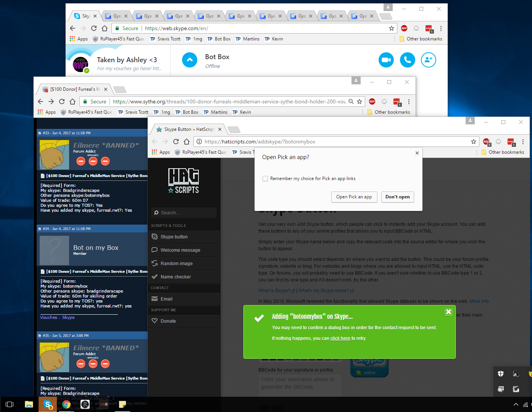Open Bot Box bookmark in Sythe window
The height and width of the screenshot is (412, 532).
[x=187, y=112]
